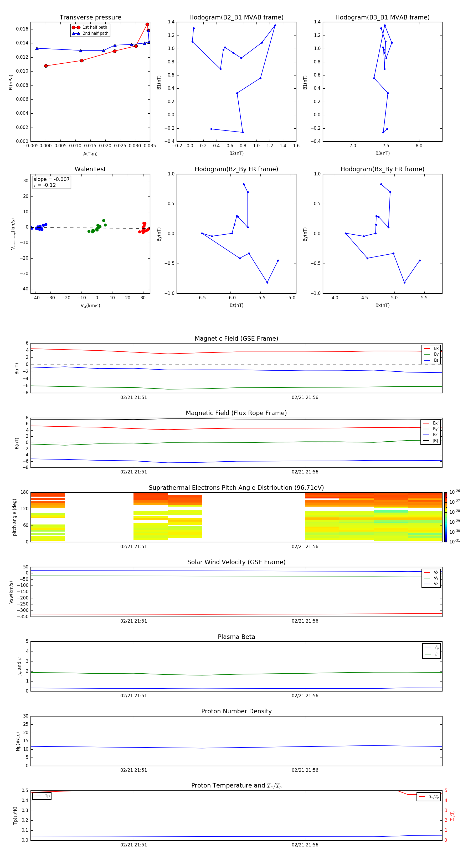
Task: Click the red Te/Tp right-side axis label
Action: (453, 815)
